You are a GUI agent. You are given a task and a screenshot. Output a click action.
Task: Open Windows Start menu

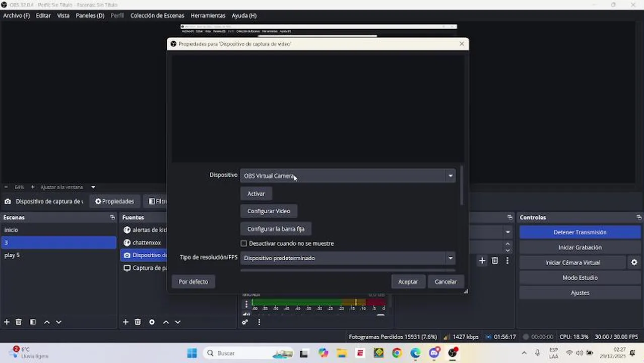pos(192,353)
